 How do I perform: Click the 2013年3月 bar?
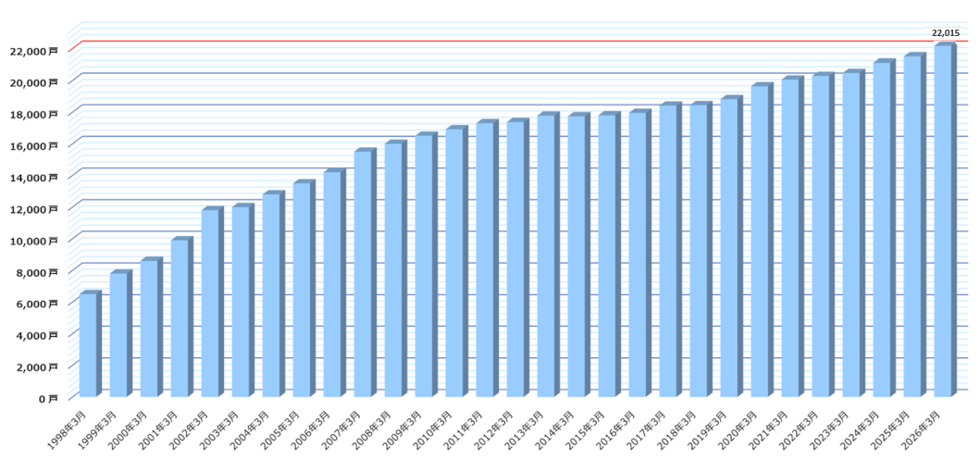click(x=548, y=254)
